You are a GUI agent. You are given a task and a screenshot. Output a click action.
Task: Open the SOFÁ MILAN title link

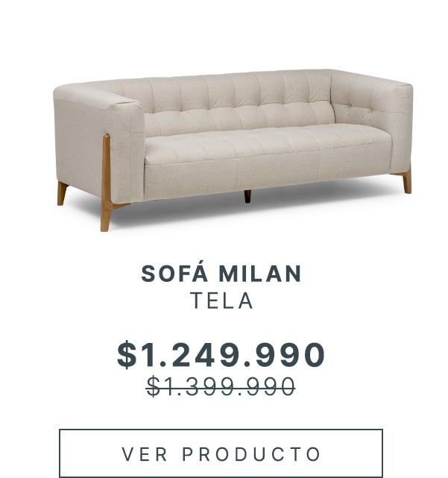(x=221, y=274)
